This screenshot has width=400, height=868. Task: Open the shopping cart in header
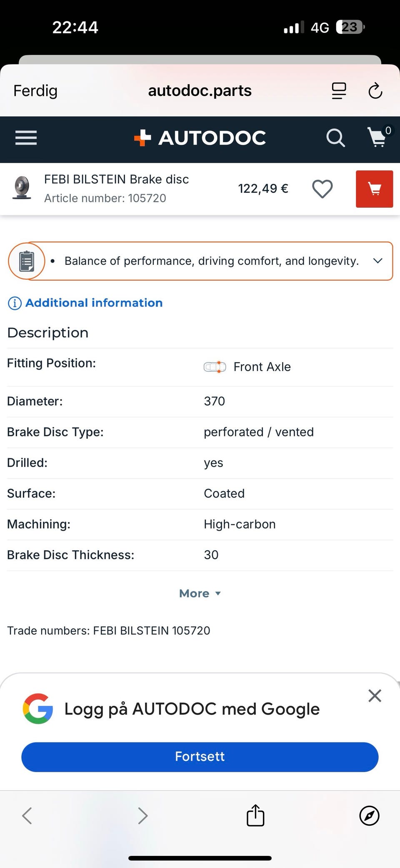377,138
